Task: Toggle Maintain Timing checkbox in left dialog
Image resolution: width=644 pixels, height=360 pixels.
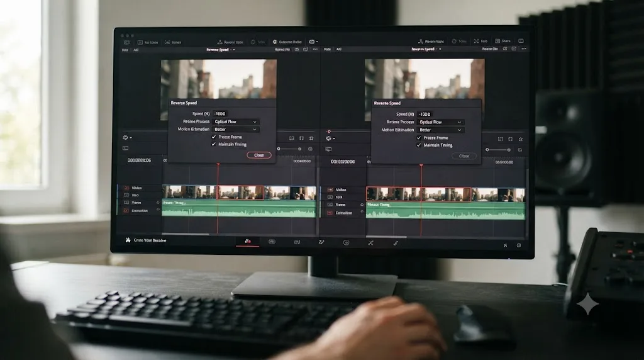Action: click(214, 144)
